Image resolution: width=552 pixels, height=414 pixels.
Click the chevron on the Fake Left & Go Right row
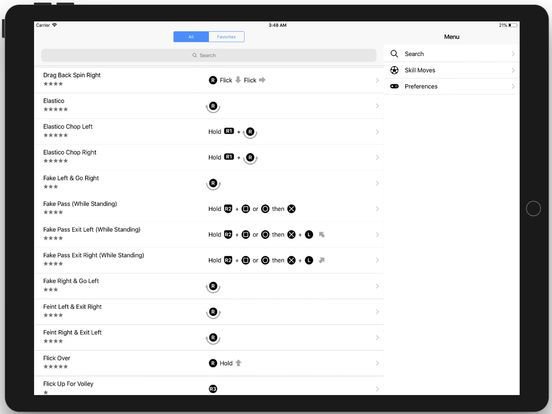coord(377,183)
